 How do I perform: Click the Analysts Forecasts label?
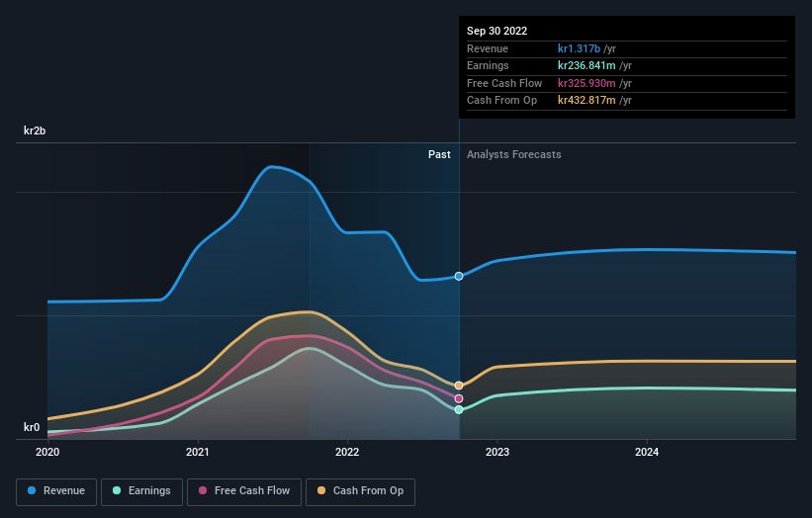(513, 155)
